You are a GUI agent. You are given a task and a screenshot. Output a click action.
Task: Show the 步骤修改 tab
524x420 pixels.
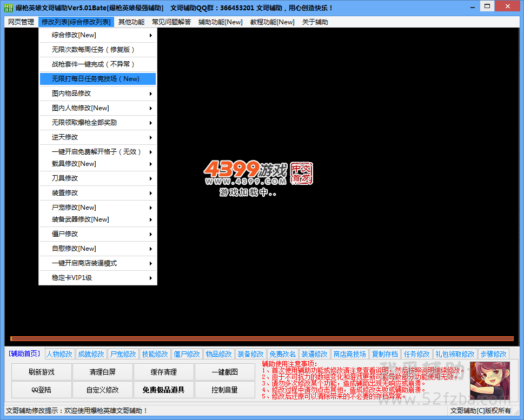point(494,354)
